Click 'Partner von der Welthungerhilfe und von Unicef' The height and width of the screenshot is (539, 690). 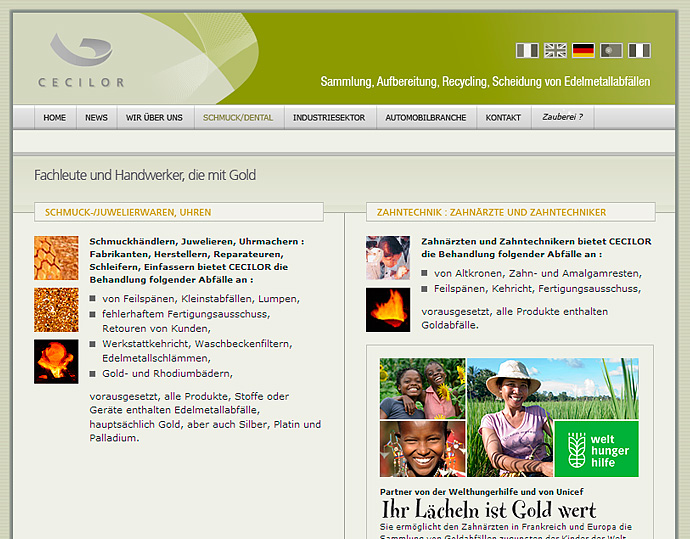tap(482, 492)
